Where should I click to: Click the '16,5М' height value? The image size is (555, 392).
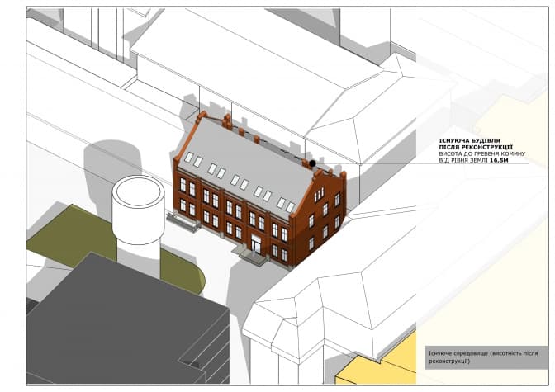(x=498, y=163)
